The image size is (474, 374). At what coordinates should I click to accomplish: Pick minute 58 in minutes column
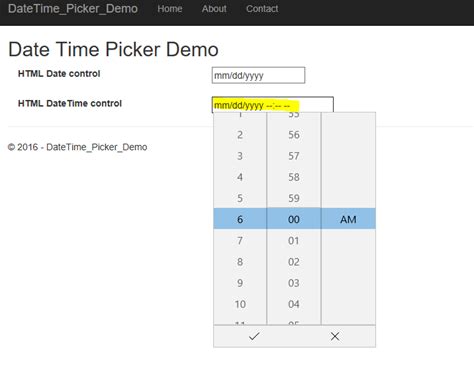point(294,177)
